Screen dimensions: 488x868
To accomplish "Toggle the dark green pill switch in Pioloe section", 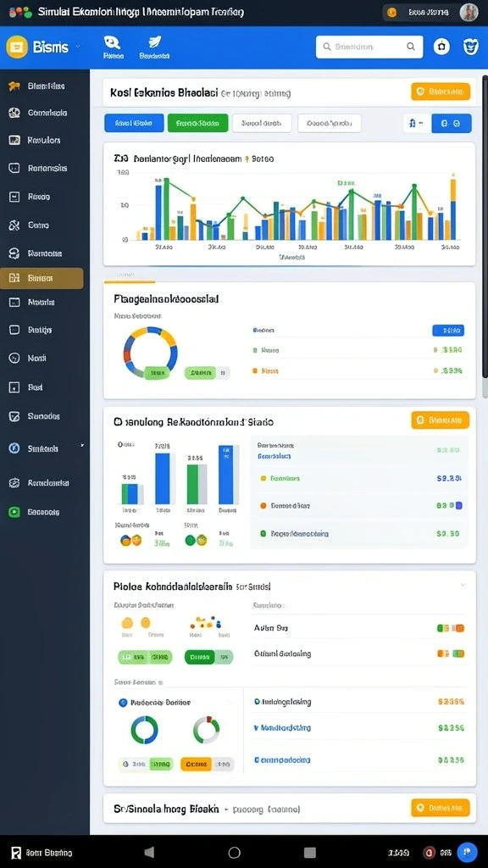I will point(208,657).
